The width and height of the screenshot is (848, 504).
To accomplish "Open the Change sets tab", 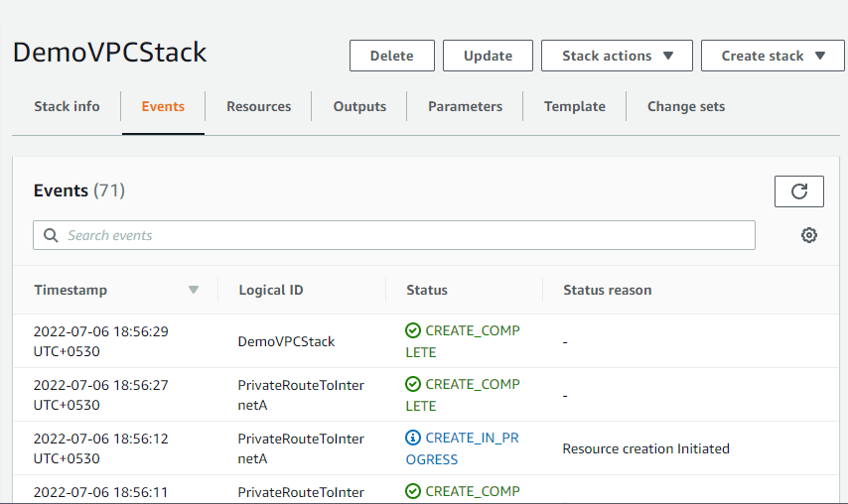I will click(685, 106).
